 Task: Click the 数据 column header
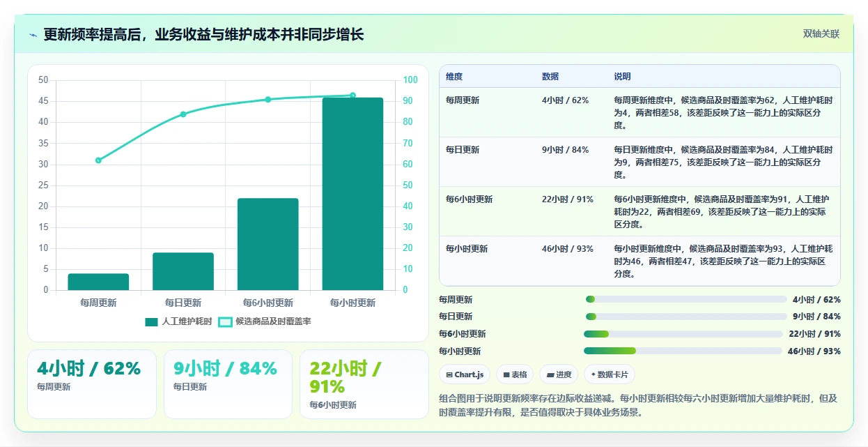pyautogui.click(x=550, y=77)
